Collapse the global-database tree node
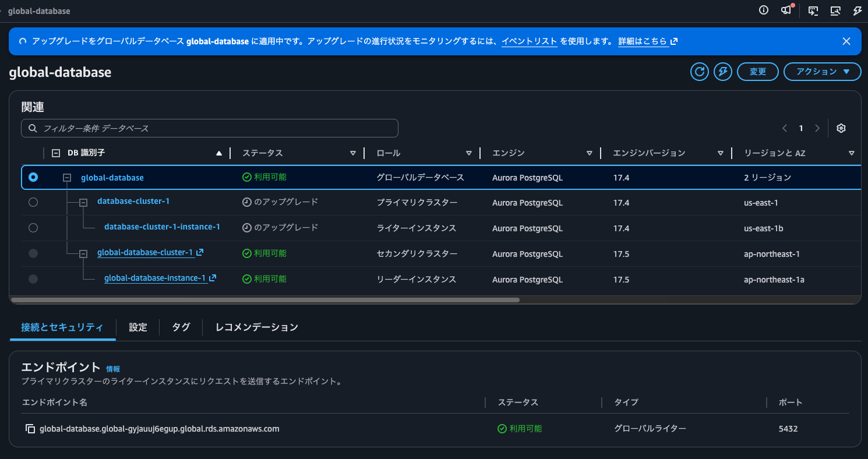 pyautogui.click(x=66, y=177)
